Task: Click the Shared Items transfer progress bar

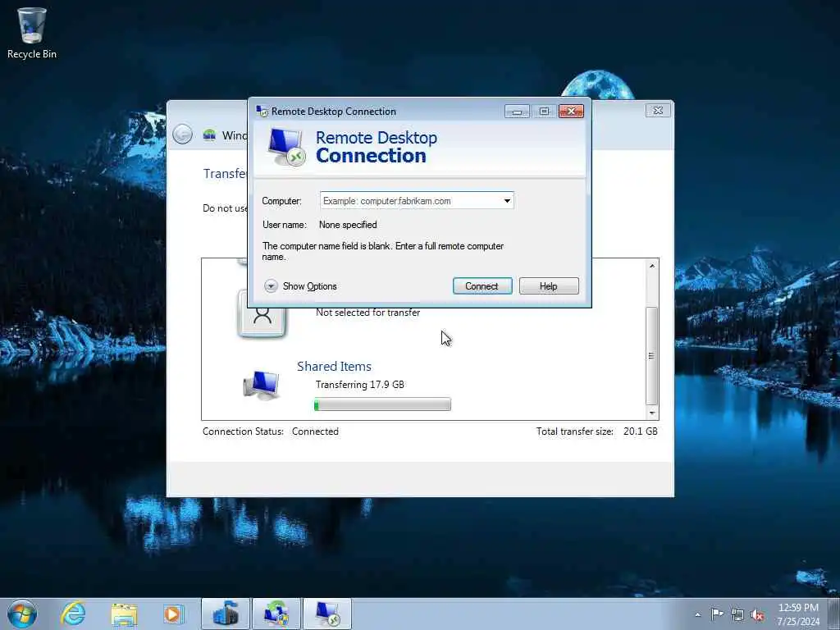Action: tap(382, 404)
